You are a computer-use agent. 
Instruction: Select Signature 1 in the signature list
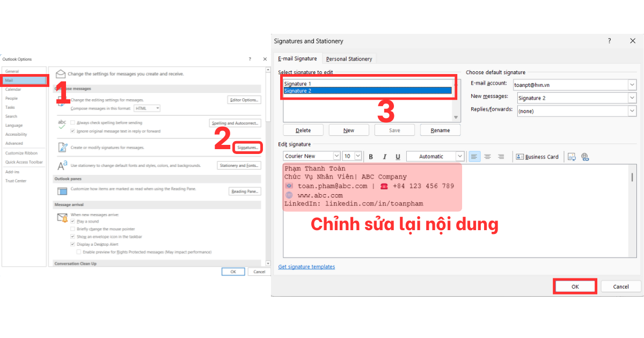click(298, 84)
